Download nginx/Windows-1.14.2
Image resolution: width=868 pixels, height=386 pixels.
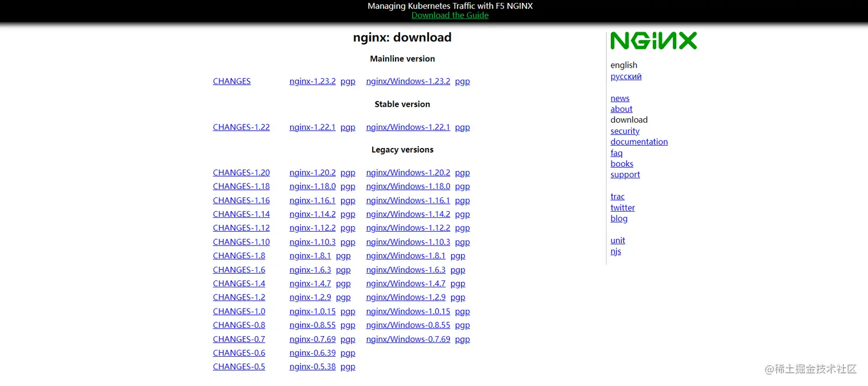pos(408,215)
